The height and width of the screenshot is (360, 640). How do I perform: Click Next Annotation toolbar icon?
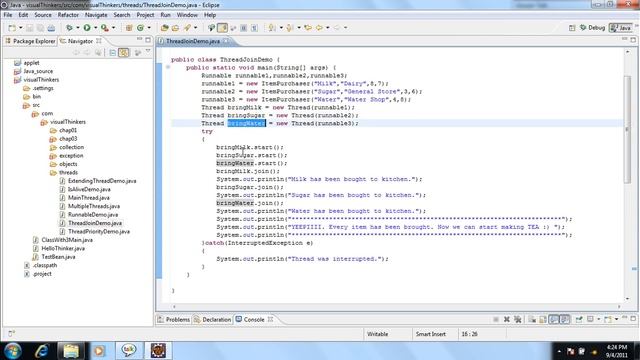271,28
